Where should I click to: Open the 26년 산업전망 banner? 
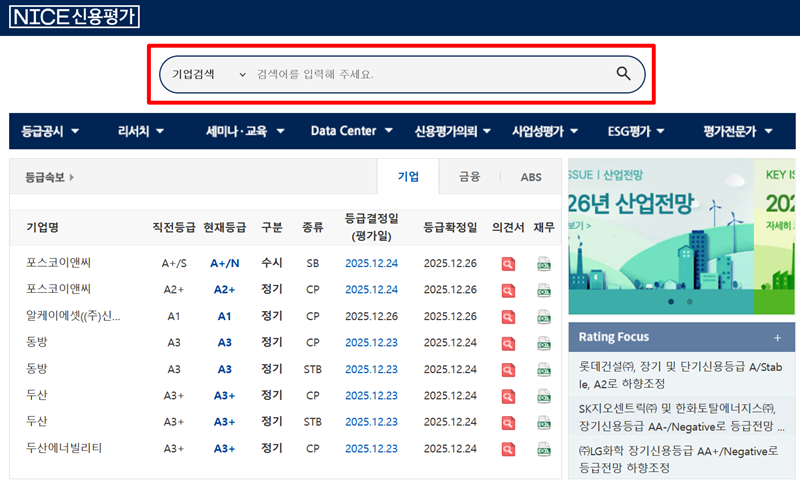(661, 236)
